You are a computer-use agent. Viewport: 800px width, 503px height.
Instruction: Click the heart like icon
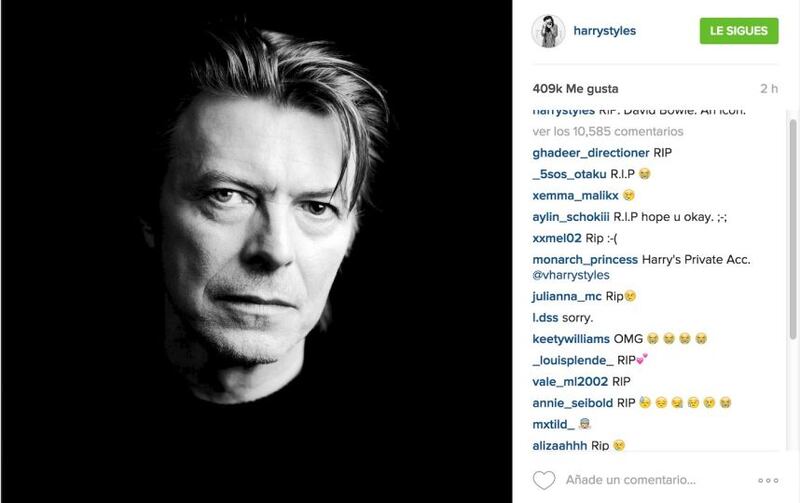click(544, 480)
